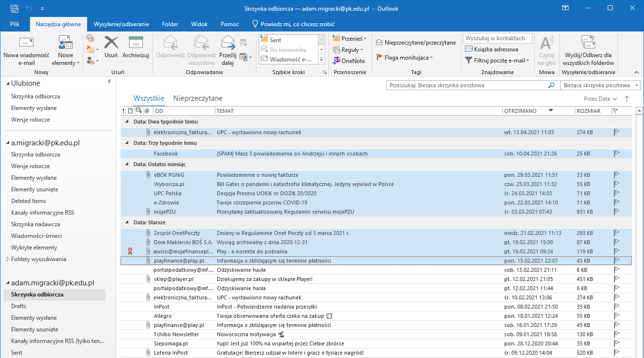Open OneNote from the ribbon
The image size is (644, 358).
[348, 61]
